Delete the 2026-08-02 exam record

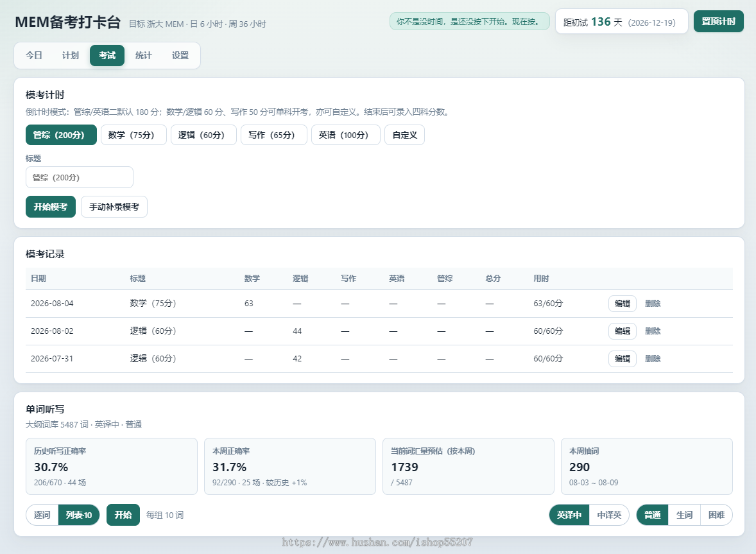(x=653, y=331)
